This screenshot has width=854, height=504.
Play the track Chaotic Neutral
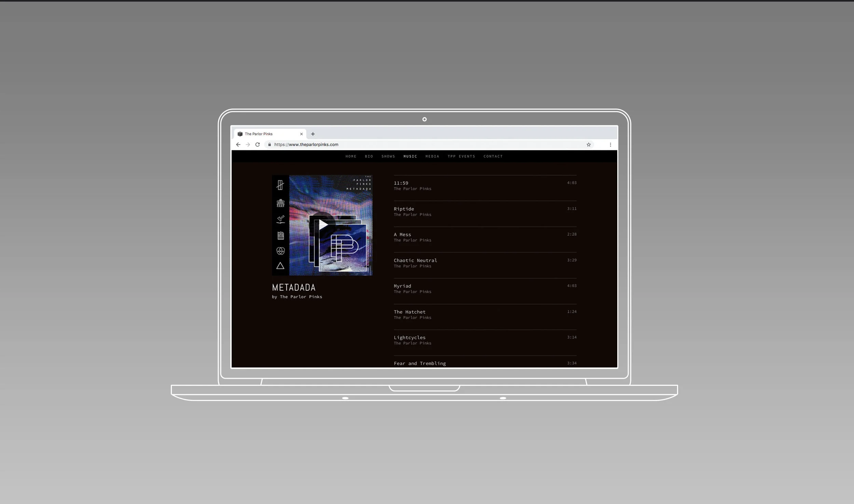(485, 265)
